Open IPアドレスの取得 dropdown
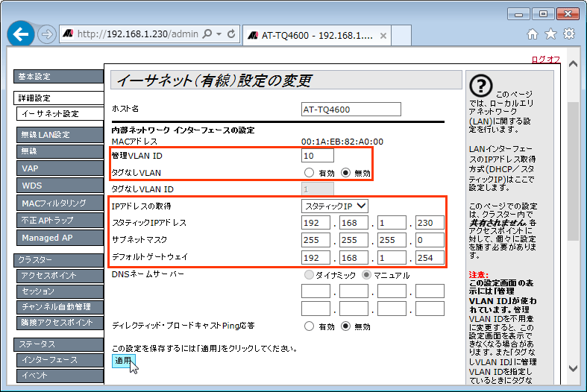The width and height of the screenshot is (587, 392). (x=335, y=206)
